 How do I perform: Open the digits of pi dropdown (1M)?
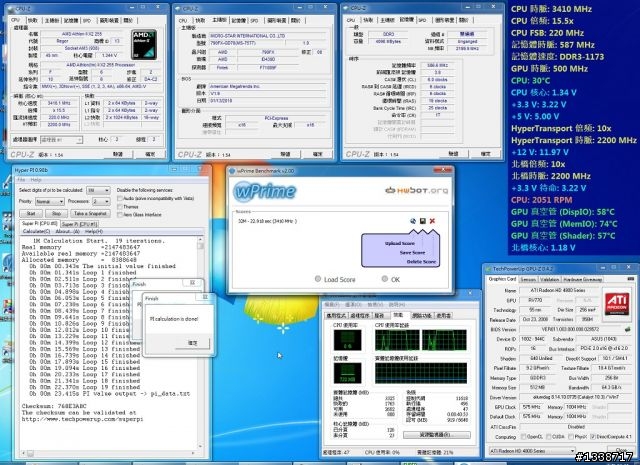[98, 190]
